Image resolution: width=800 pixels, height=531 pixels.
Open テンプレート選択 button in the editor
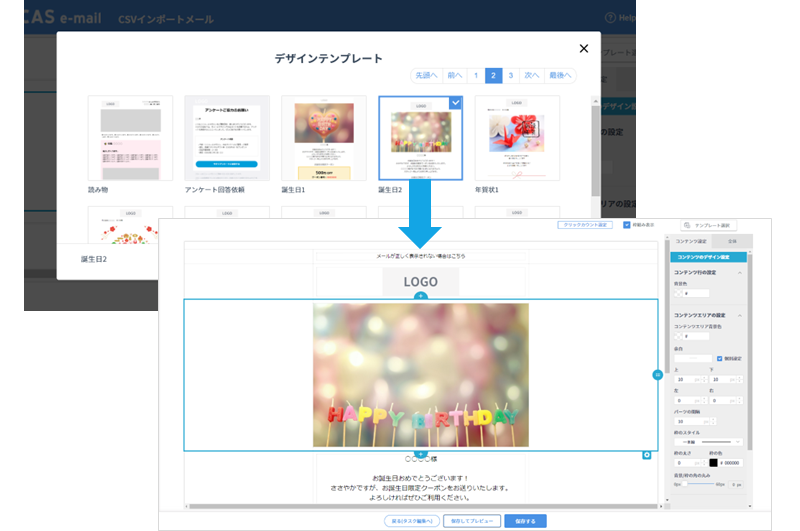[x=709, y=225]
